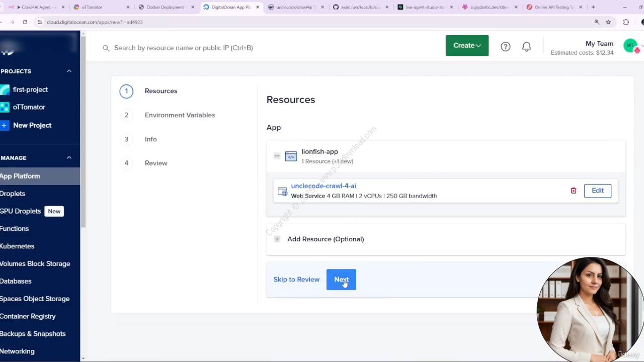The width and height of the screenshot is (644, 362).
Task: Go to step 1 Resources
Action: click(x=161, y=91)
